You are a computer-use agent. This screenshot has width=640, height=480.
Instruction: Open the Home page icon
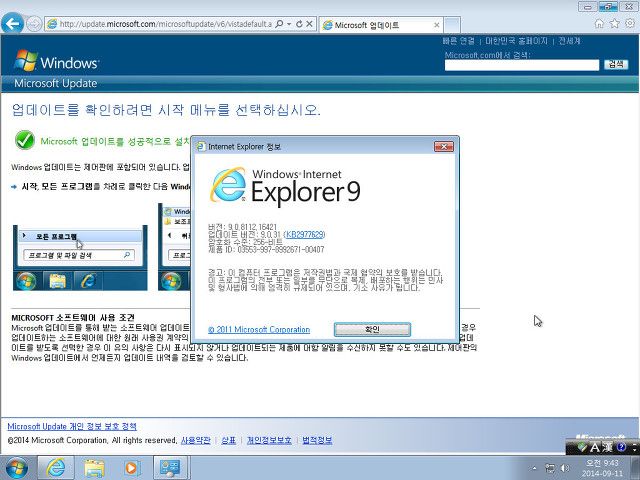[x=599, y=24]
